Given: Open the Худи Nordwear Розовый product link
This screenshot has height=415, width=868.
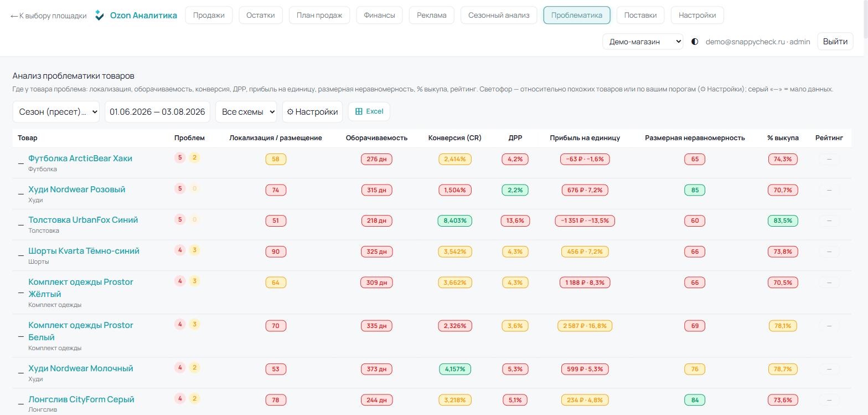Looking at the screenshot, I should [77, 189].
